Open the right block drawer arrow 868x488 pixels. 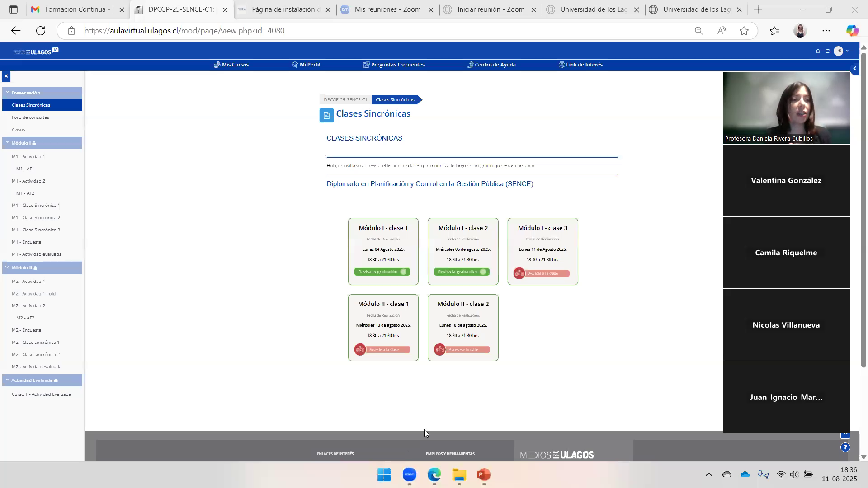854,69
